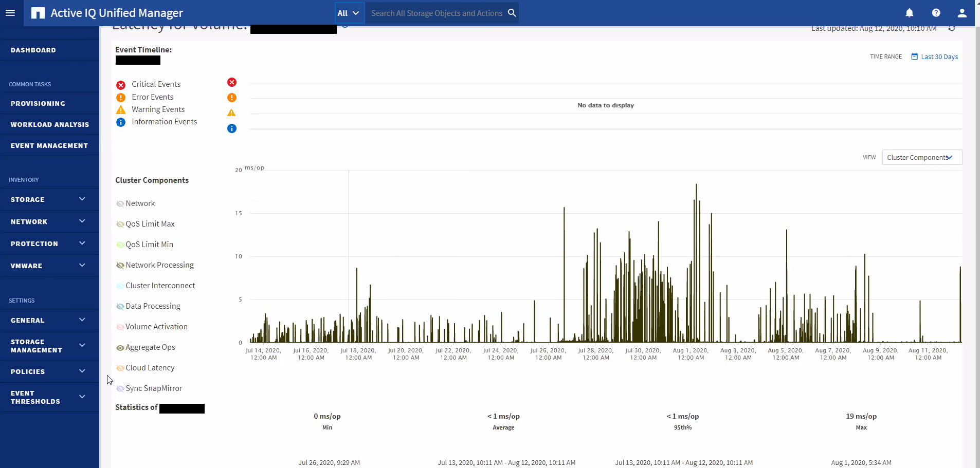The image size is (980, 468).
Task: Expand the Network inventory section
Action: click(49, 221)
